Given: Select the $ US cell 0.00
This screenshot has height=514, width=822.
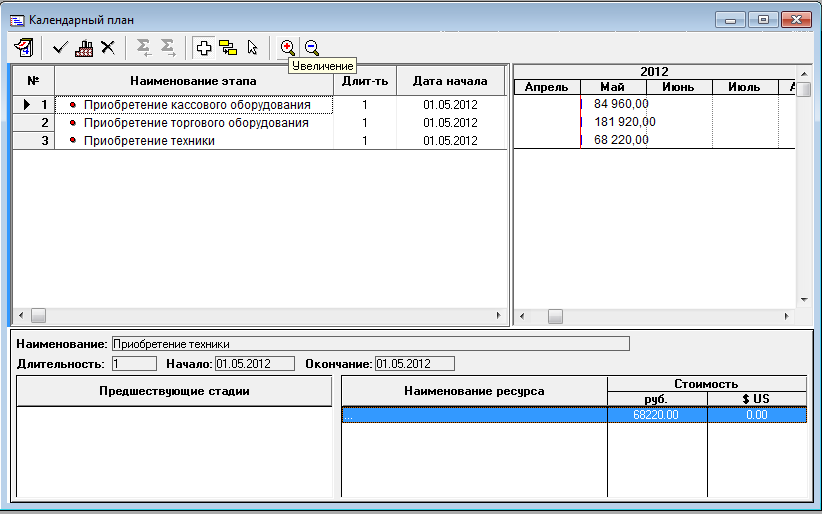Looking at the screenshot, I should click(757, 415).
